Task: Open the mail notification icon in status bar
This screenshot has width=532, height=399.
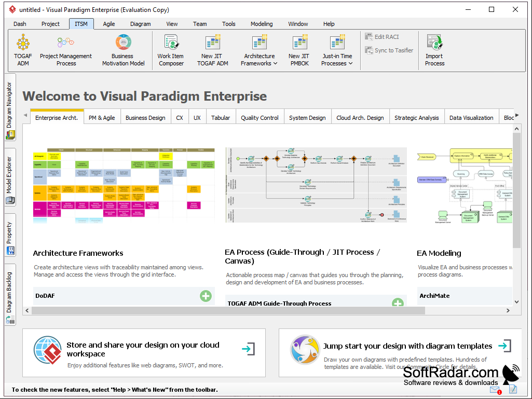Action: (x=495, y=390)
